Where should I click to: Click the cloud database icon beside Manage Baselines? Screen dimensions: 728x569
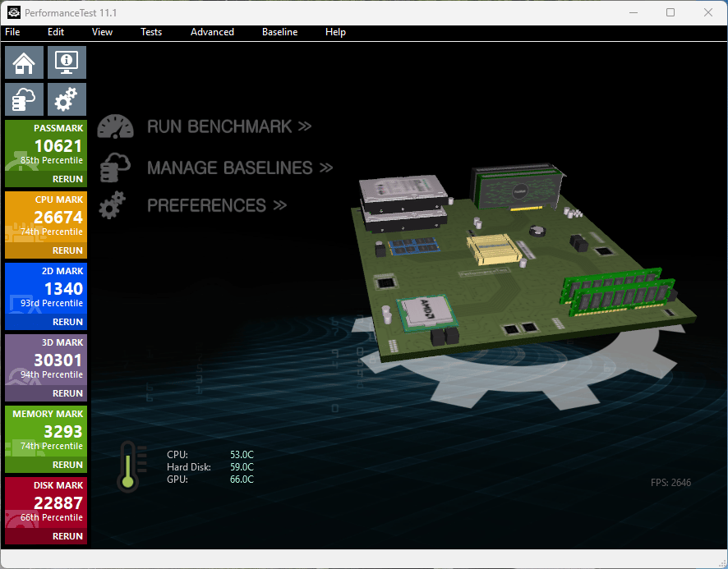[115, 167]
